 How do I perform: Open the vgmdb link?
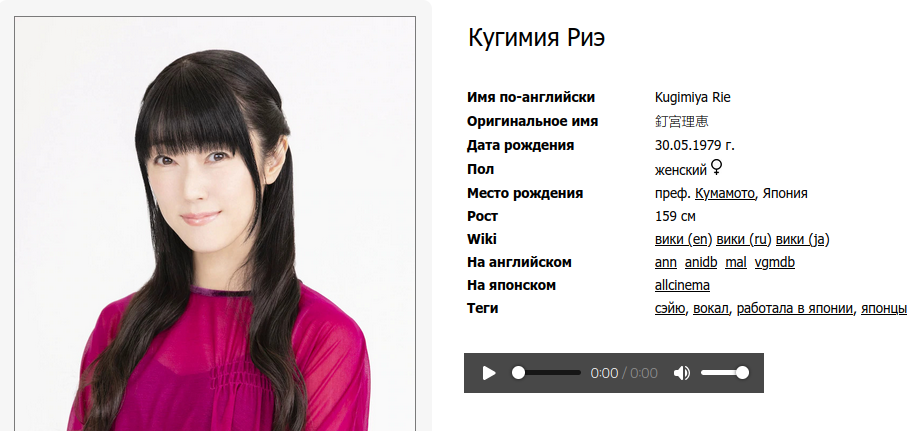tap(775, 262)
